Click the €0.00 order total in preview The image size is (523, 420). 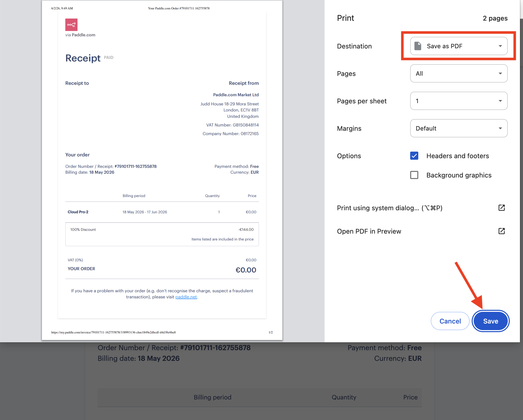[x=246, y=270]
